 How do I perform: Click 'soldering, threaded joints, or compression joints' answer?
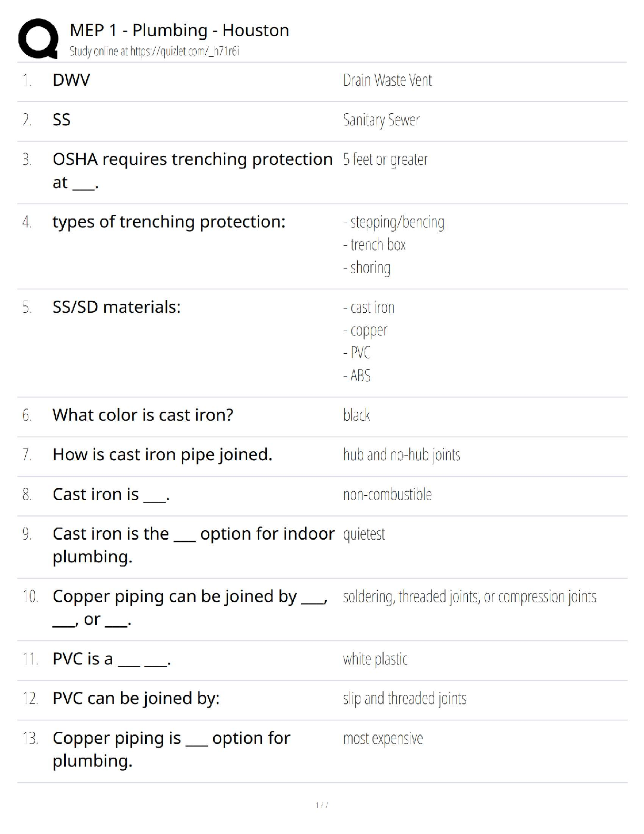tap(469, 597)
